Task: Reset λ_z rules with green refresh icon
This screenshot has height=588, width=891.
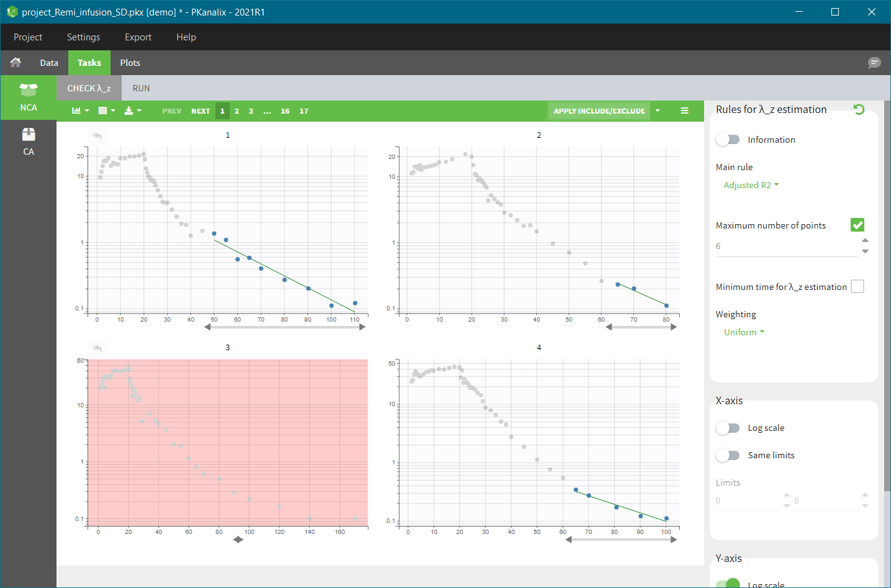Action: point(859,110)
